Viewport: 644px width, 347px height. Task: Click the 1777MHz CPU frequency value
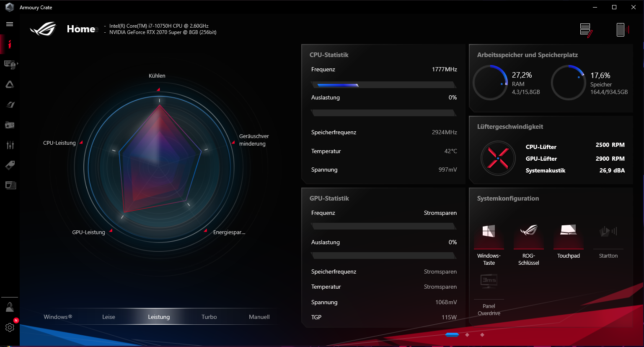[445, 69]
